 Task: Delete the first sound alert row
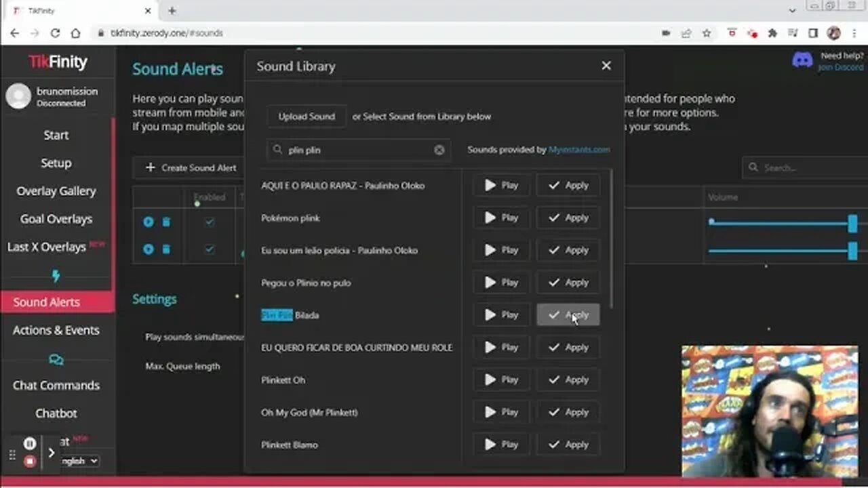click(166, 222)
